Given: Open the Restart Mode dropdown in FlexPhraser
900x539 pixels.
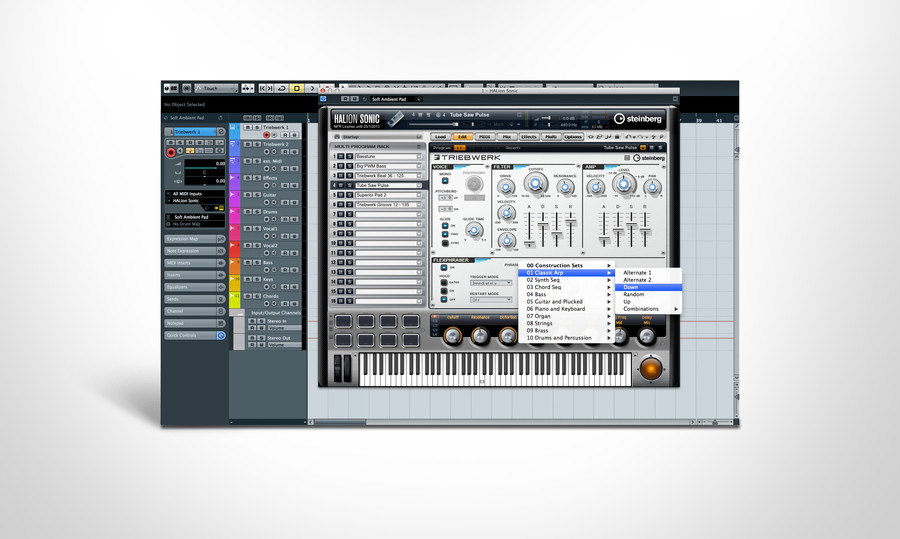Looking at the screenshot, I should 491,300.
